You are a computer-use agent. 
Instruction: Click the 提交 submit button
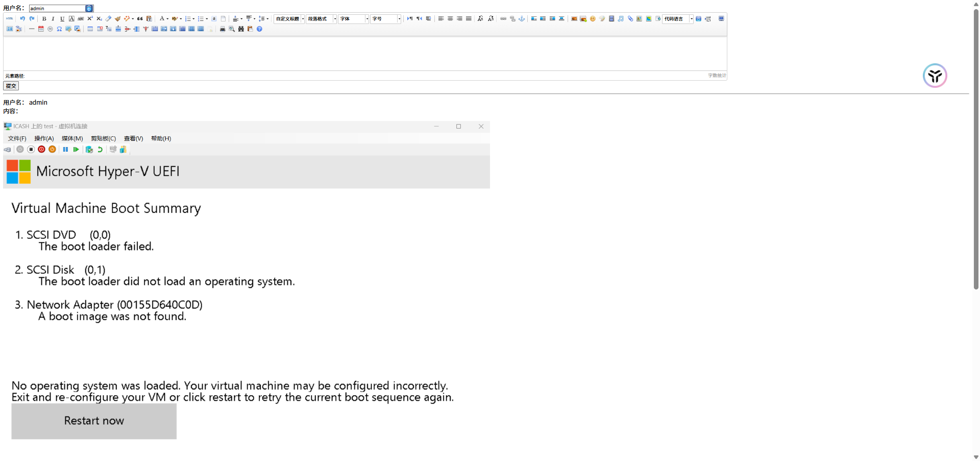tap(11, 86)
